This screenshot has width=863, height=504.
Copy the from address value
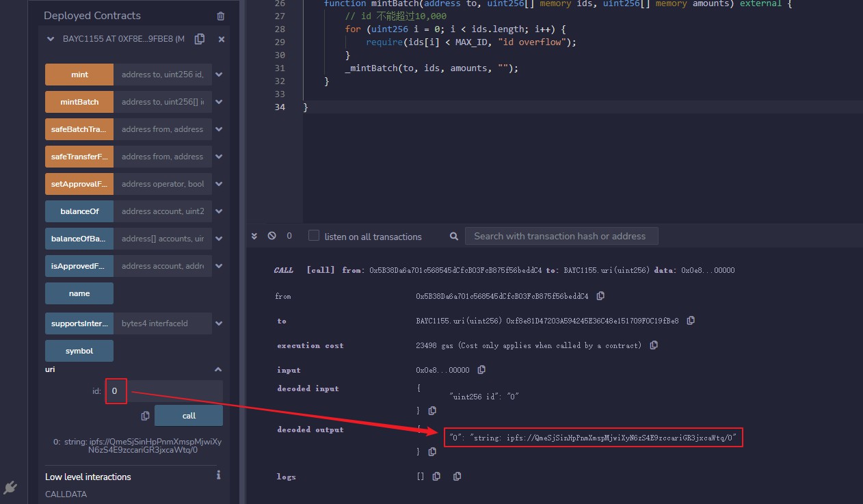600,296
